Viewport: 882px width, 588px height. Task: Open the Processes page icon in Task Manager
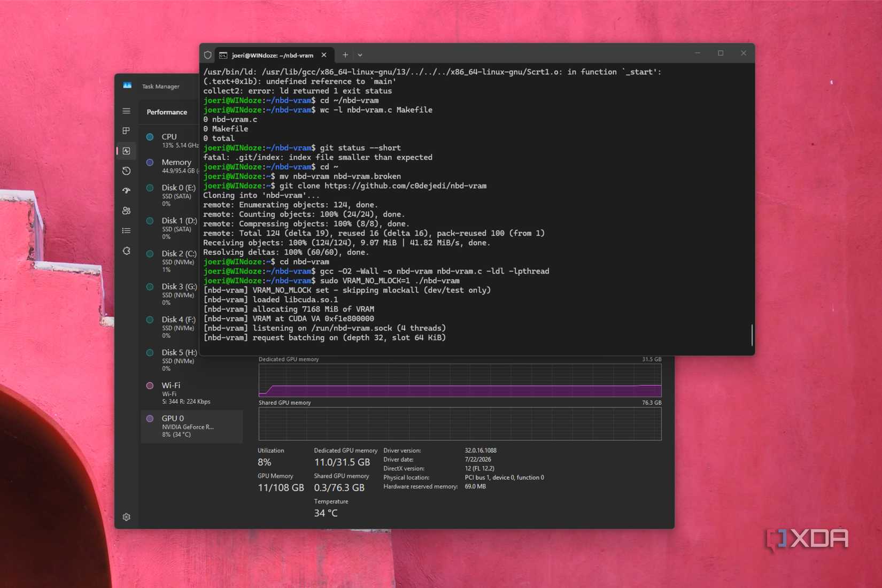point(126,131)
